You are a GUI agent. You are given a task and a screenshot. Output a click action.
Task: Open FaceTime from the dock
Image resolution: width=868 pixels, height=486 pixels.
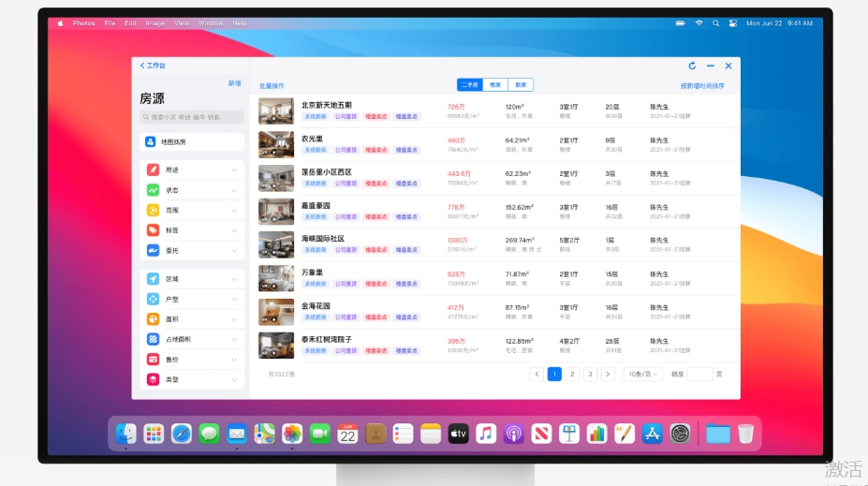coord(320,434)
